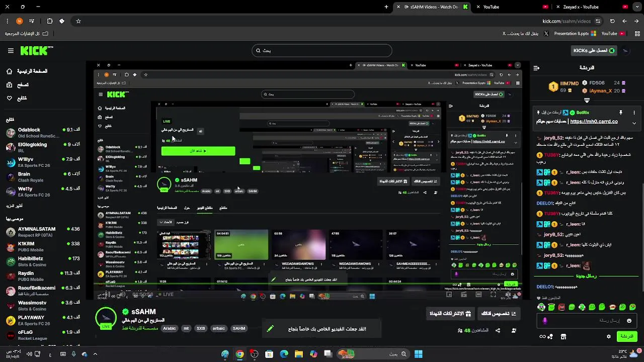Click the share icon beside viewer count

[498, 330]
